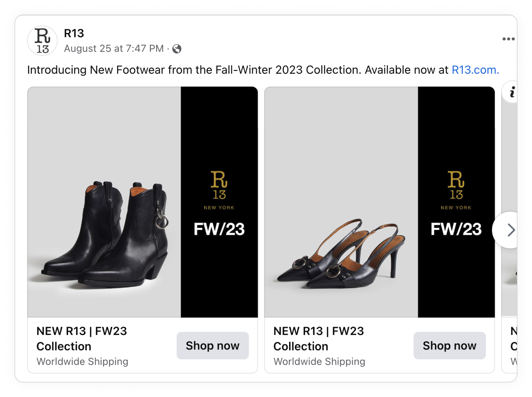The image size is (532, 397).
Task: Click the FW/23 text on the heels card
Action: (x=456, y=230)
